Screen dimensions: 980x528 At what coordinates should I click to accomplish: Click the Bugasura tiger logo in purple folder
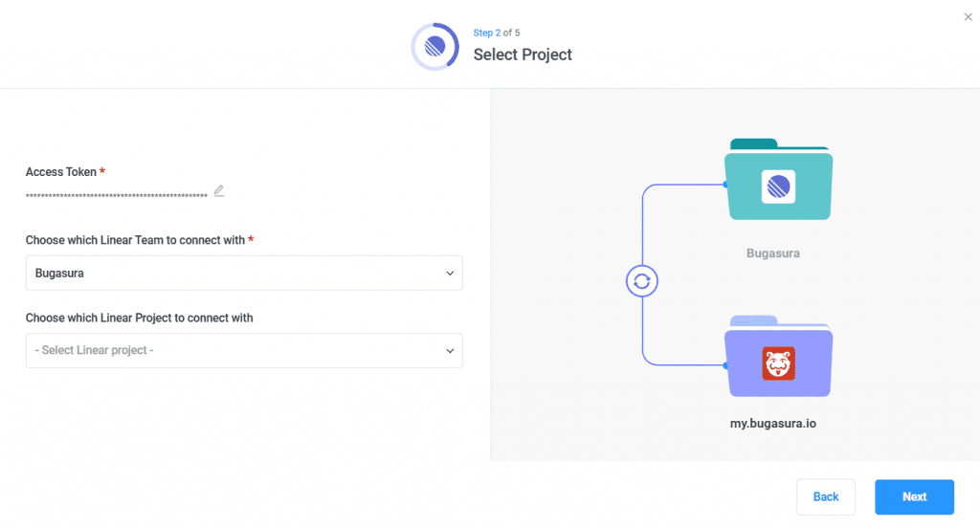[778, 363]
